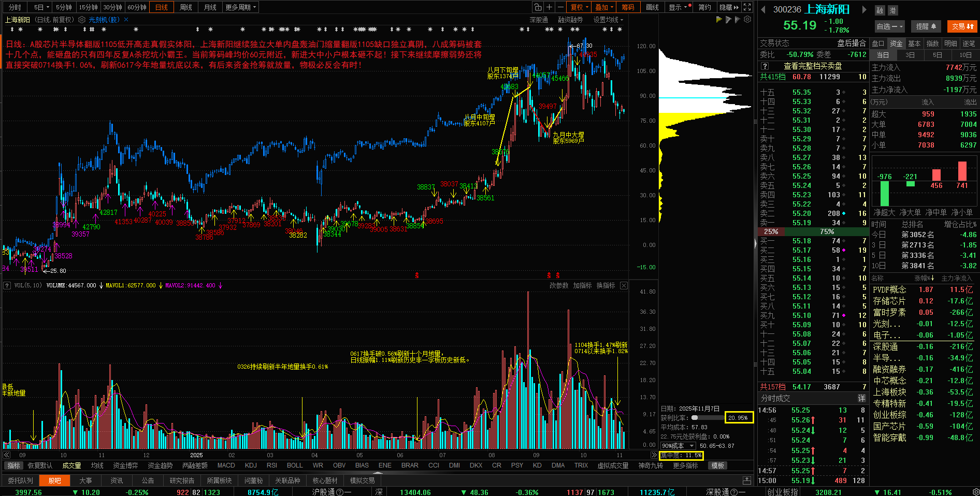Click the help icon next to 深股通

pyautogui.click(x=734, y=492)
